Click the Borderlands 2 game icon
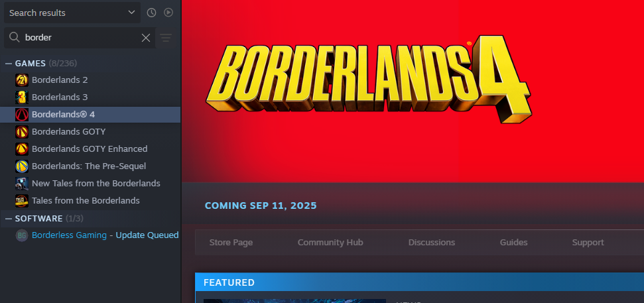644x303 pixels. coord(22,80)
